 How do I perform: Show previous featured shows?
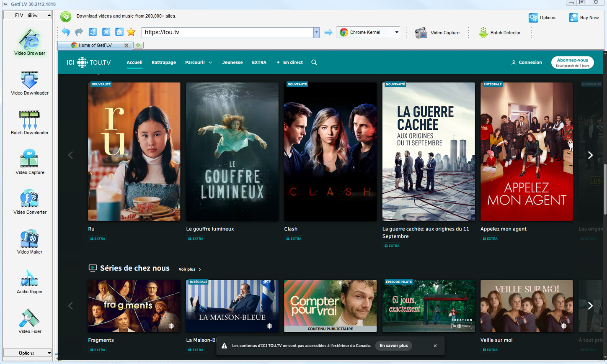[70, 155]
